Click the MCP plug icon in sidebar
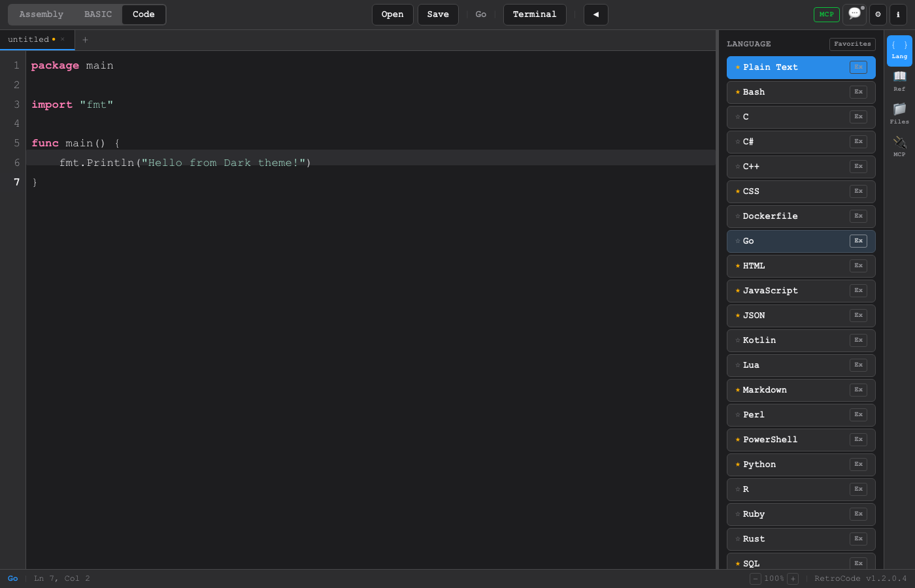Viewport: 915px width, 588px height. coord(899,145)
